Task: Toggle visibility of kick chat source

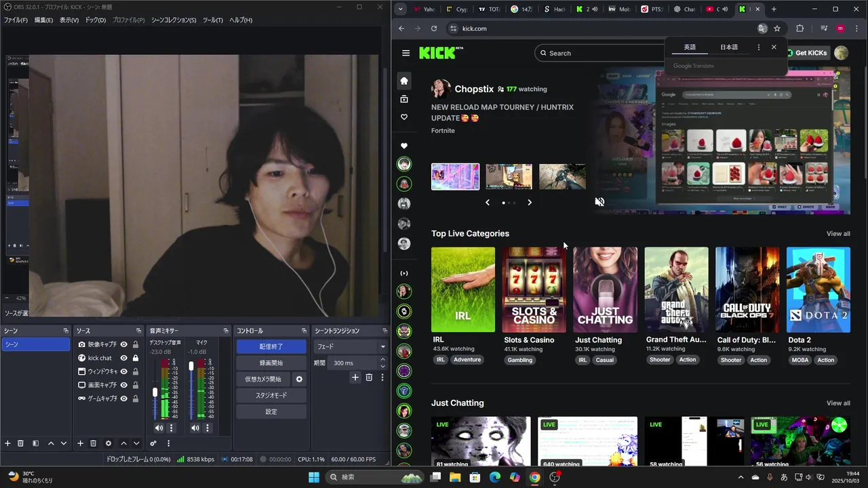Action: 124,358
